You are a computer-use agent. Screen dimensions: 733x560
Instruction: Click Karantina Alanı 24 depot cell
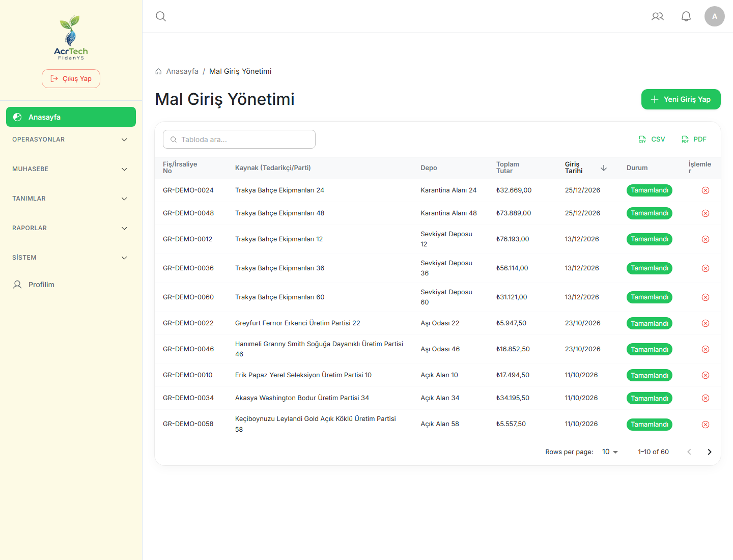click(x=448, y=190)
